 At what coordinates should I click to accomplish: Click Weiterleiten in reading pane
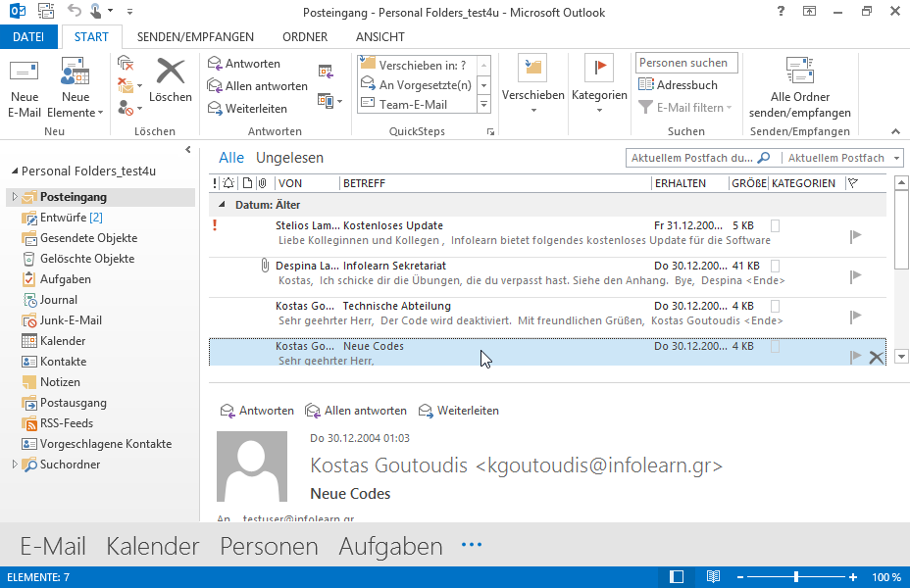[459, 411]
